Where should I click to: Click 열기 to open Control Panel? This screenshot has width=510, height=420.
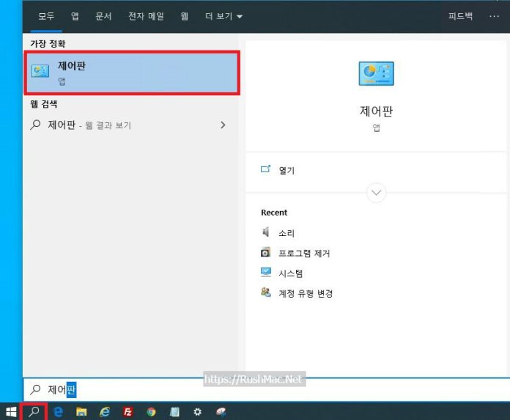286,170
